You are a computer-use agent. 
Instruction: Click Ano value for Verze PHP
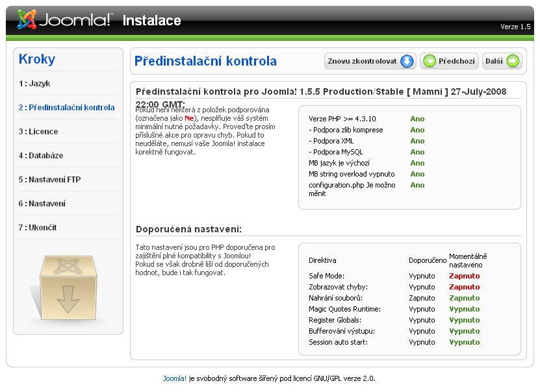coord(417,119)
